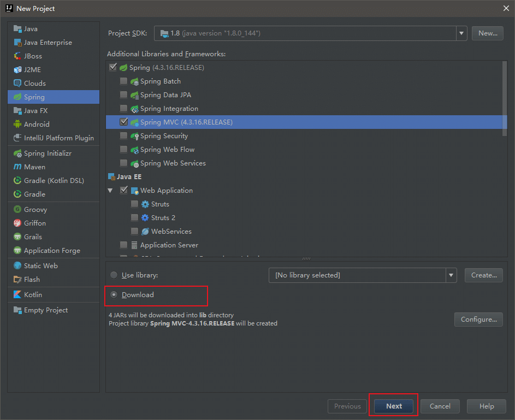Click the WebServices icon
This screenshot has width=515, height=420.
coord(145,232)
